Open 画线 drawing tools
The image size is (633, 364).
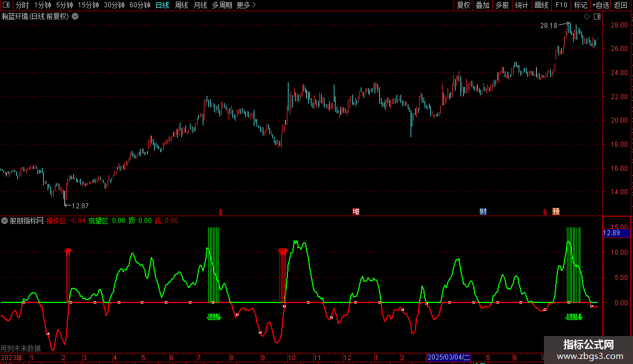541,5
